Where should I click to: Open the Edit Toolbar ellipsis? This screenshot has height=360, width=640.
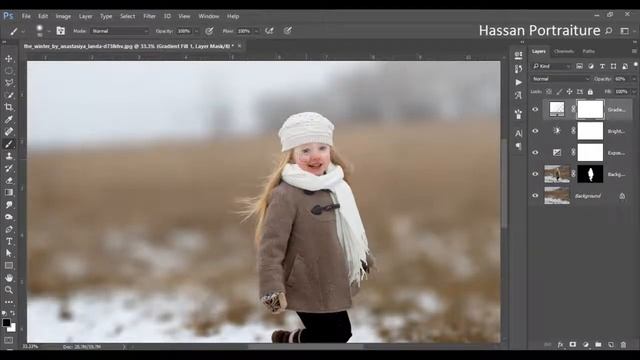[9, 302]
